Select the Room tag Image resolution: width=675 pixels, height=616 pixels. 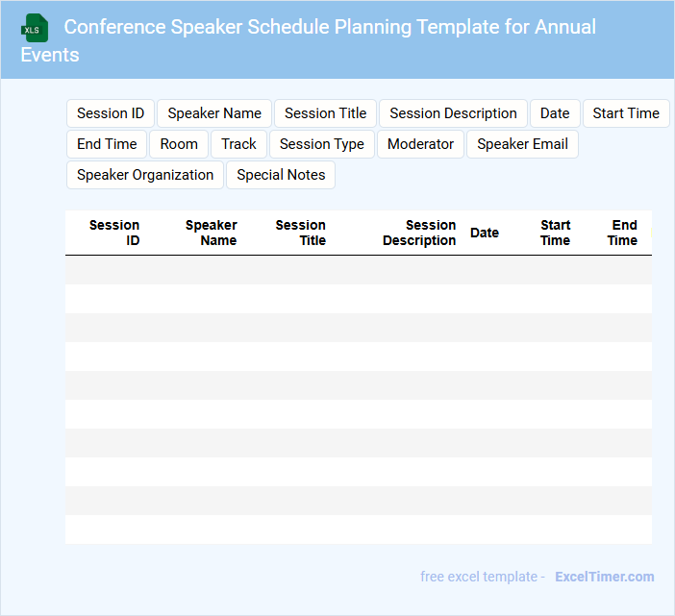tap(179, 144)
